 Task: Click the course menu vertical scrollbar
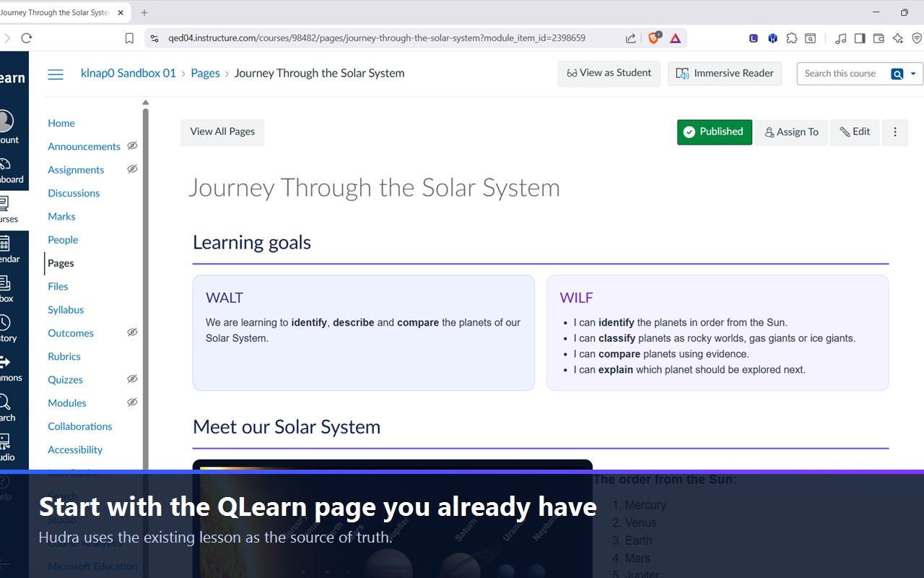[x=145, y=289]
